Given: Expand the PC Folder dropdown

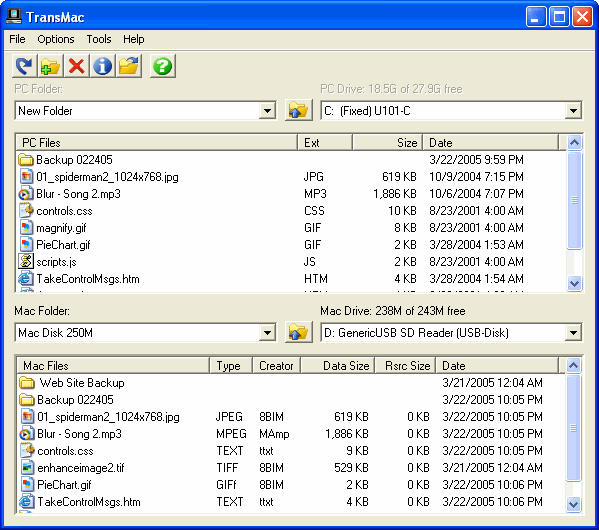Looking at the screenshot, I should click(x=267, y=111).
